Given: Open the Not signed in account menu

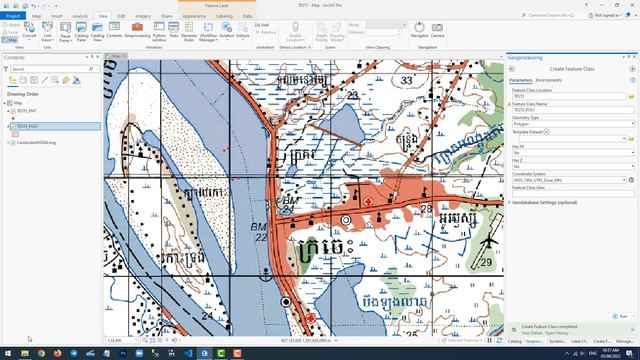Looking at the screenshot, I should [x=605, y=16].
